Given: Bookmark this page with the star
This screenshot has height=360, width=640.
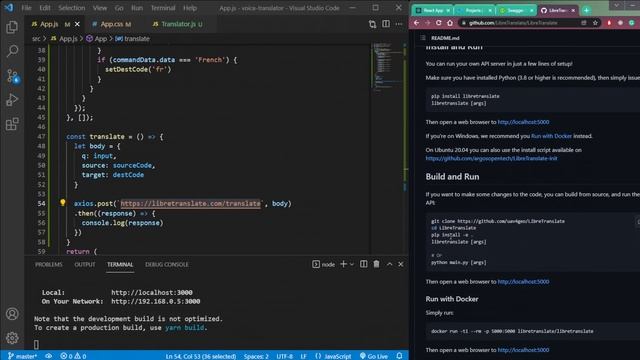Looking at the screenshot, I should click(595, 23).
